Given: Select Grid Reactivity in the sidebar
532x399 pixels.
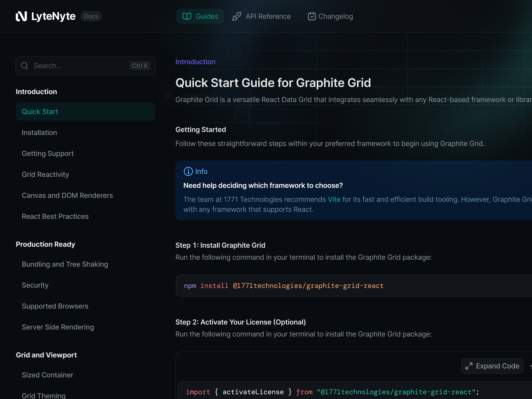Looking at the screenshot, I should point(45,174).
